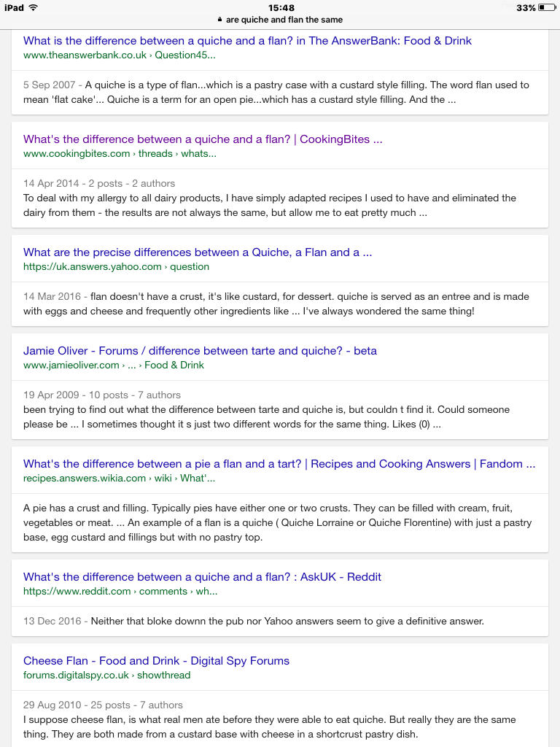Open the AnswerBank quiche and flan result

pos(247,41)
